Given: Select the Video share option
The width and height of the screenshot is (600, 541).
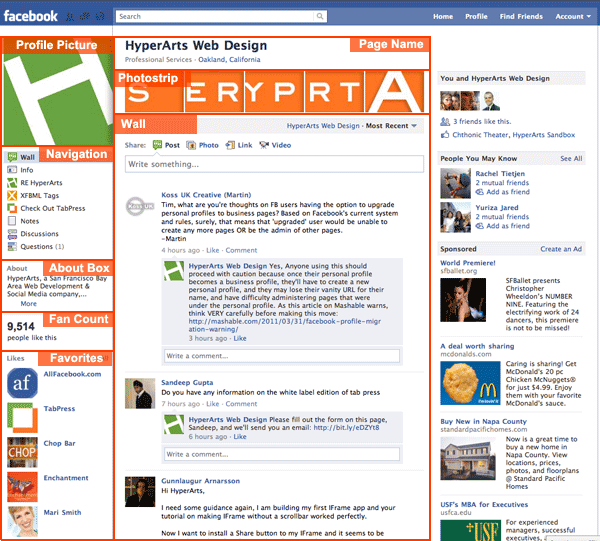Looking at the screenshot, I should click(275, 145).
